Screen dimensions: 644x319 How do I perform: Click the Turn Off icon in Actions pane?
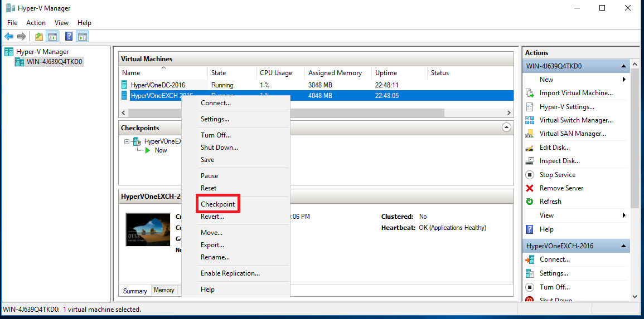530,287
